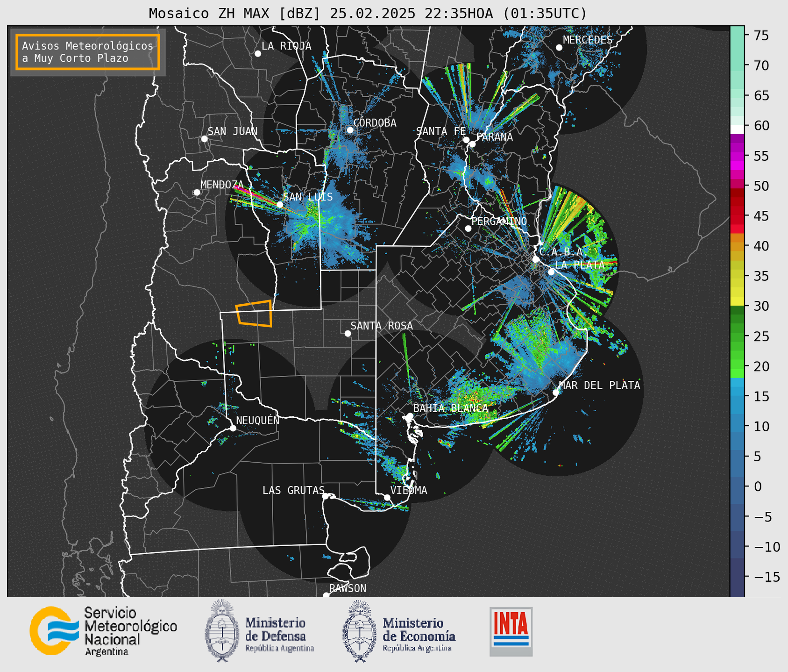Click the 'CORDOBA' map label
The image size is (788, 672).
click(x=375, y=123)
